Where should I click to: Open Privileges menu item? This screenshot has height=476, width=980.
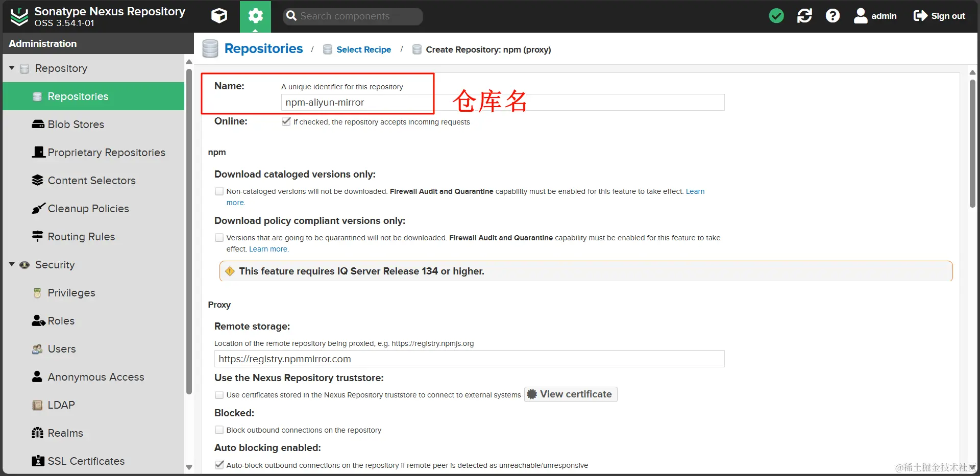coord(93,293)
